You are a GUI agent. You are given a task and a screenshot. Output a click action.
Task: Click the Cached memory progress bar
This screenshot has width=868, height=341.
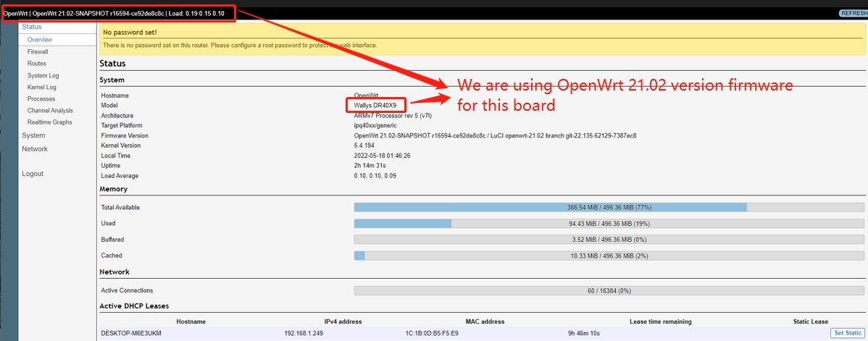(x=609, y=256)
